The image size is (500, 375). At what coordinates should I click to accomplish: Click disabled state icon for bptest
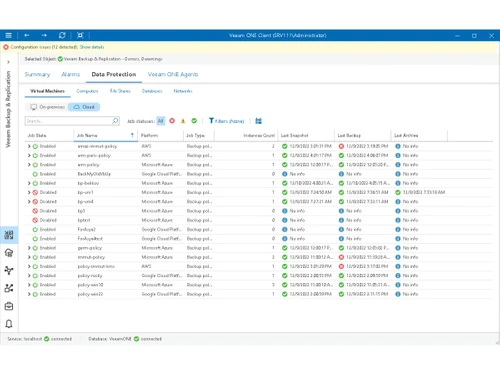click(35, 220)
